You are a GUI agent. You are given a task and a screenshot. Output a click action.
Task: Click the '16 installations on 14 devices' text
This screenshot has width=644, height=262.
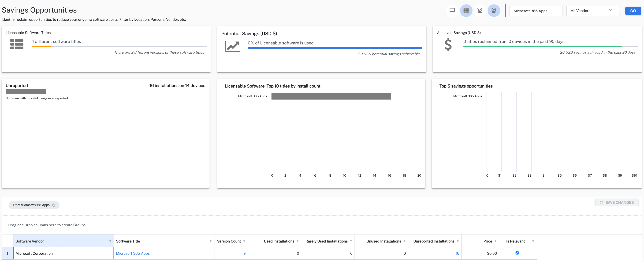pyautogui.click(x=177, y=86)
